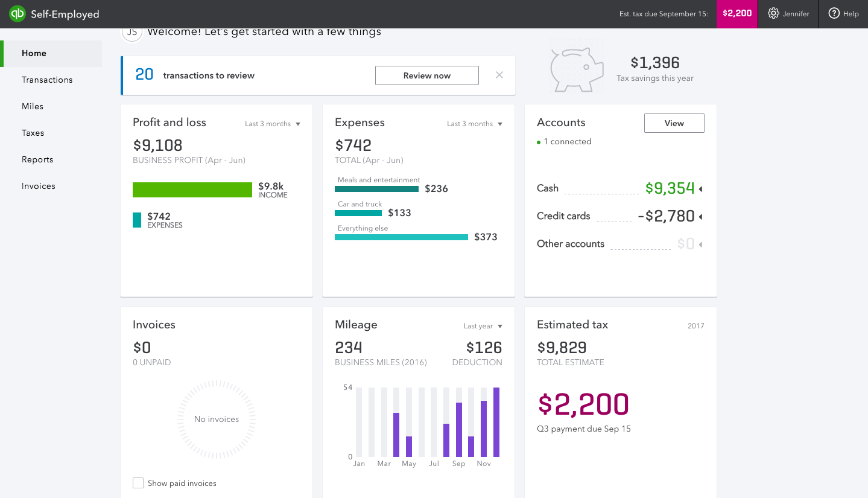Open Transactions in sidebar
This screenshot has height=498, width=868.
47,80
